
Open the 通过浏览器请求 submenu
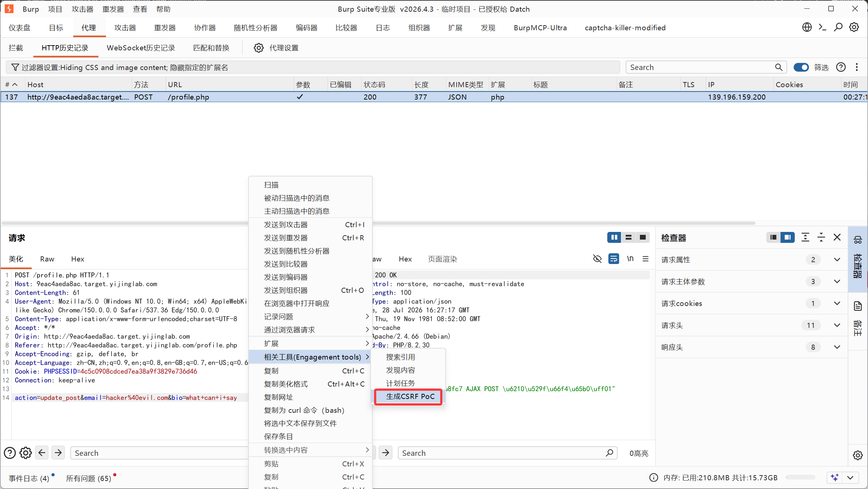310,330
